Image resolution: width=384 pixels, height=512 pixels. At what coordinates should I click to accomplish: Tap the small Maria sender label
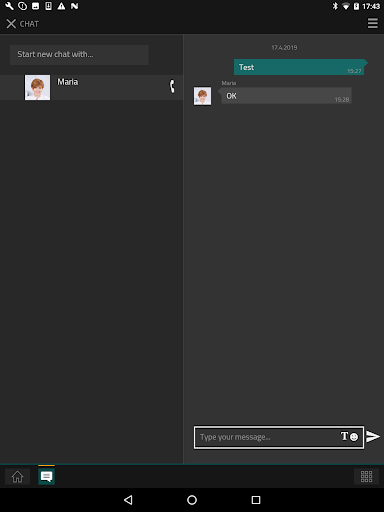(x=229, y=83)
